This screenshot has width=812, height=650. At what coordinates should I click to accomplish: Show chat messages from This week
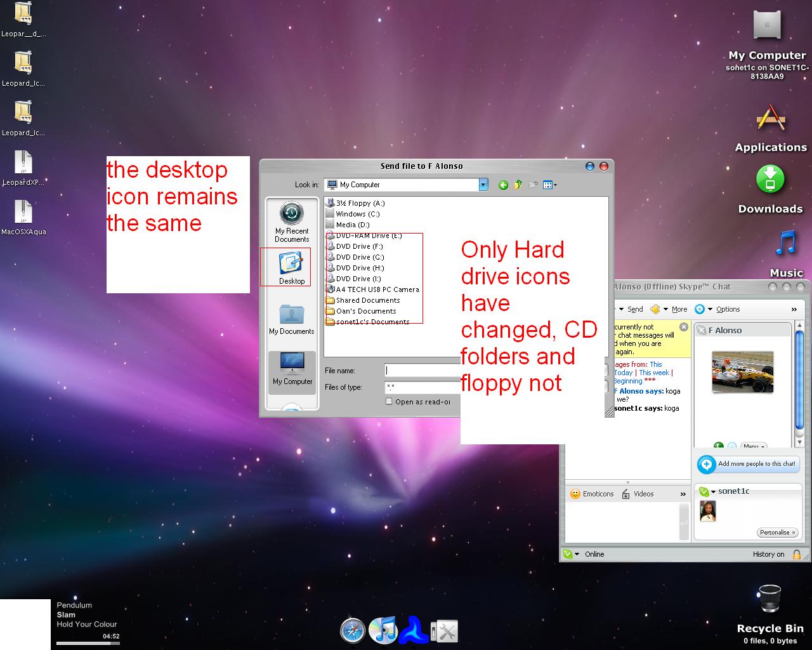(654, 373)
